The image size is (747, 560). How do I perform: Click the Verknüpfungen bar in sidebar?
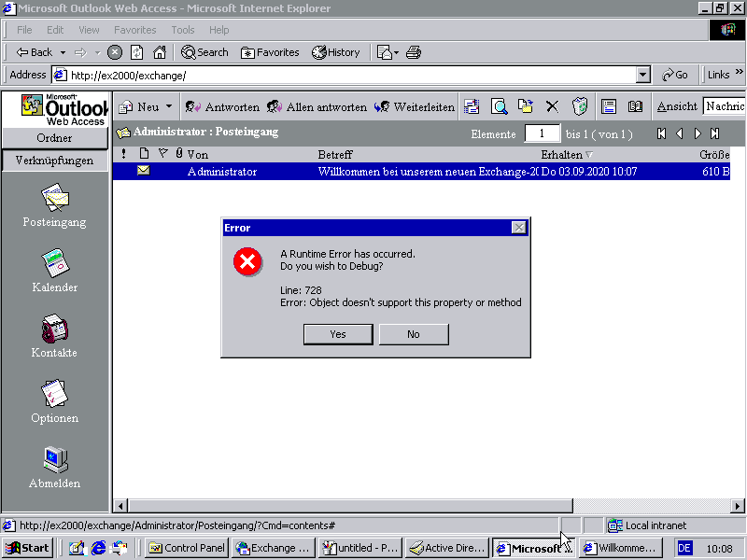(x=55, y=161)
